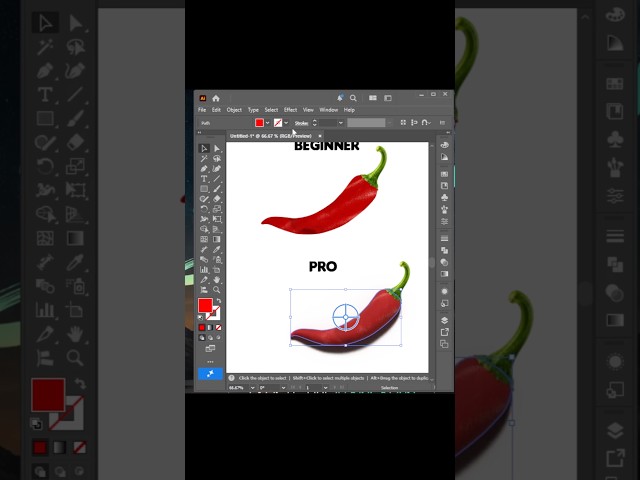Select the Artboard tool
Image resolution: width=640 pixels, height=480 pixels.
(x=217, y=269)
